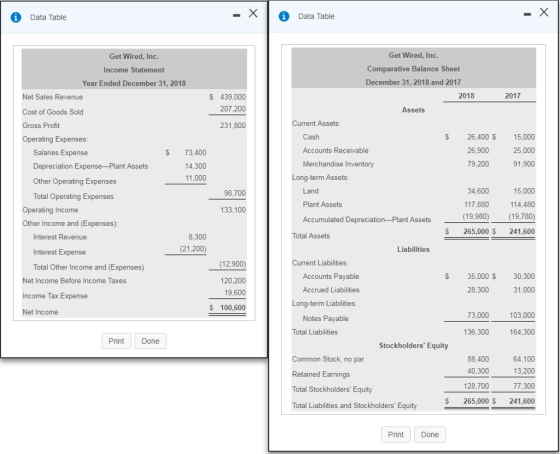Select 2018 Common Stock value 88,400

coord(478,359)
